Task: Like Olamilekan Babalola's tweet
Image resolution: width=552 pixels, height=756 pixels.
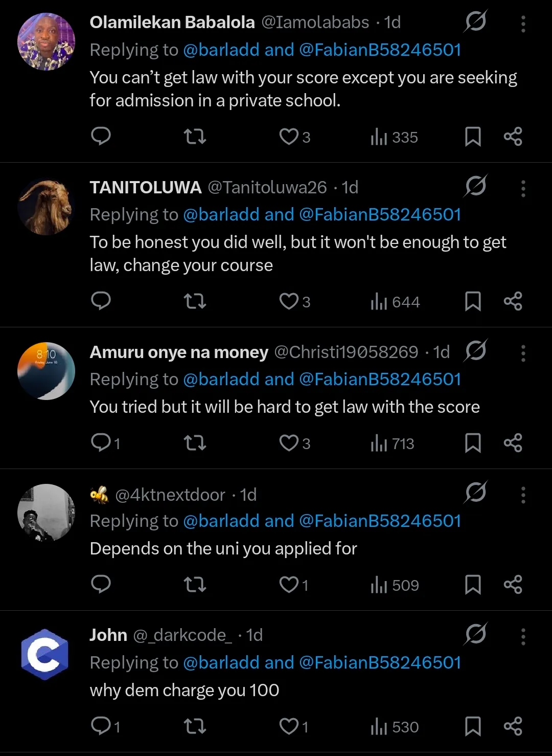Action: (x=289, y=137)
